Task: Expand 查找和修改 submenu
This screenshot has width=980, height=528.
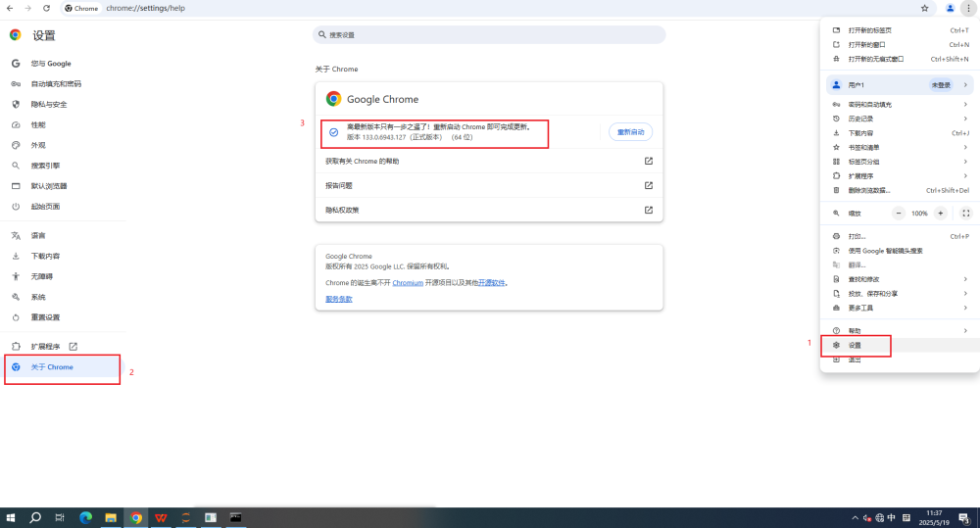Action: [x=900, y=279]
